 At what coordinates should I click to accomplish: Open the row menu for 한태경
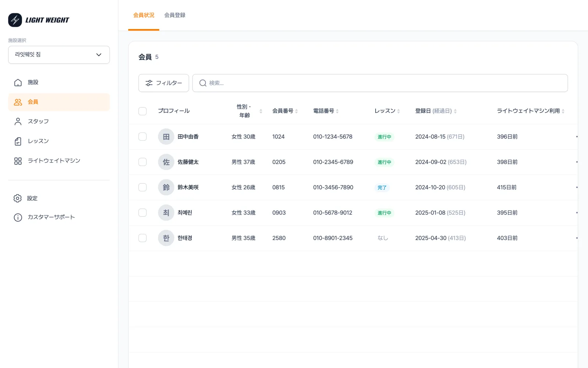pos(577,238)
